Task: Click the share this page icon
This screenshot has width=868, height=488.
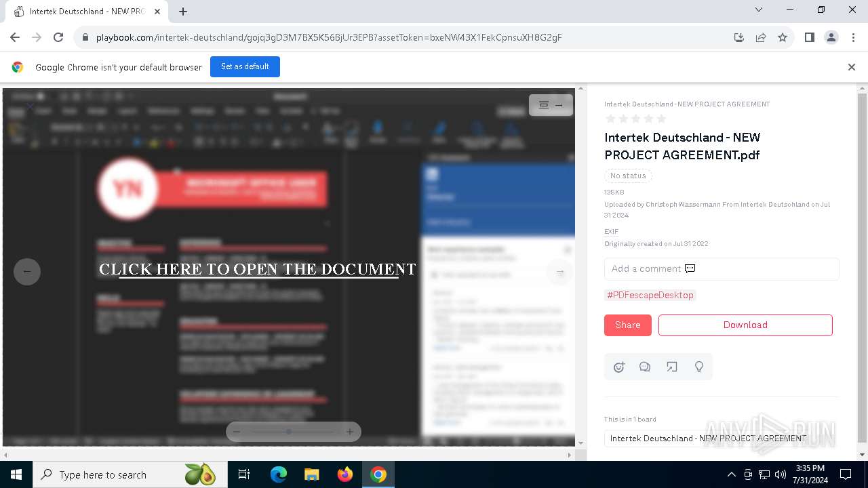Action: click(x=761, y=37)
